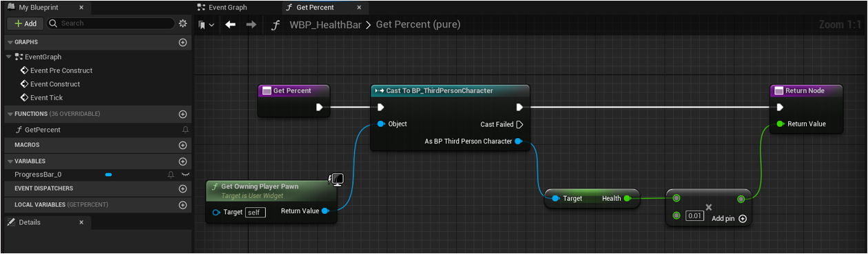
Task: Navigate forward with right arrow
Action: [251, 24]
